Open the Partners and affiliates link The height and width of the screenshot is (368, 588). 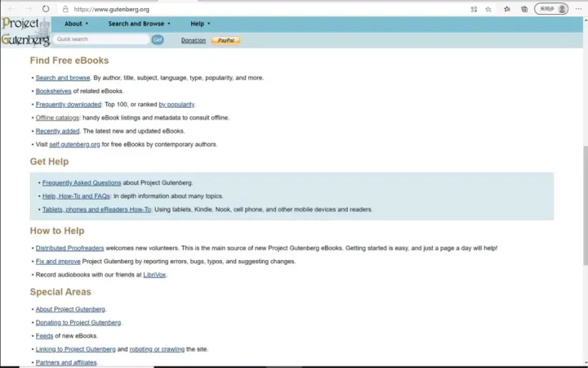coord(66,362)
